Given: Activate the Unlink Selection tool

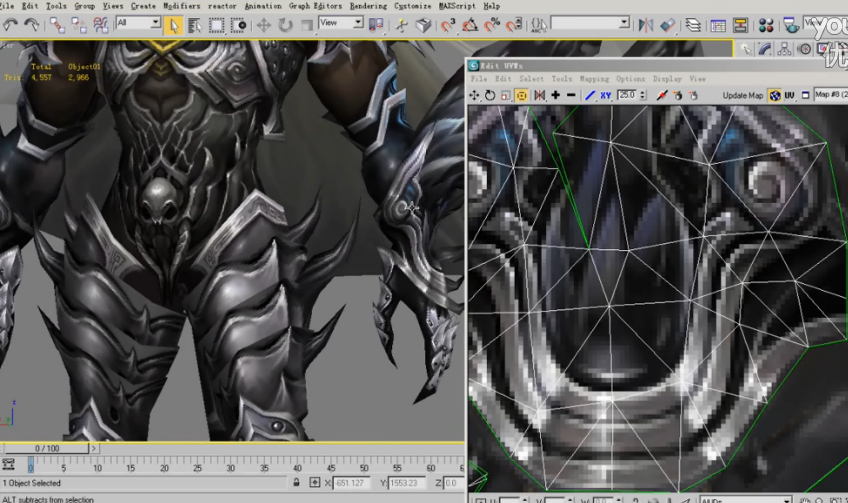Looking at the screenshot, I should coord(79,25).
